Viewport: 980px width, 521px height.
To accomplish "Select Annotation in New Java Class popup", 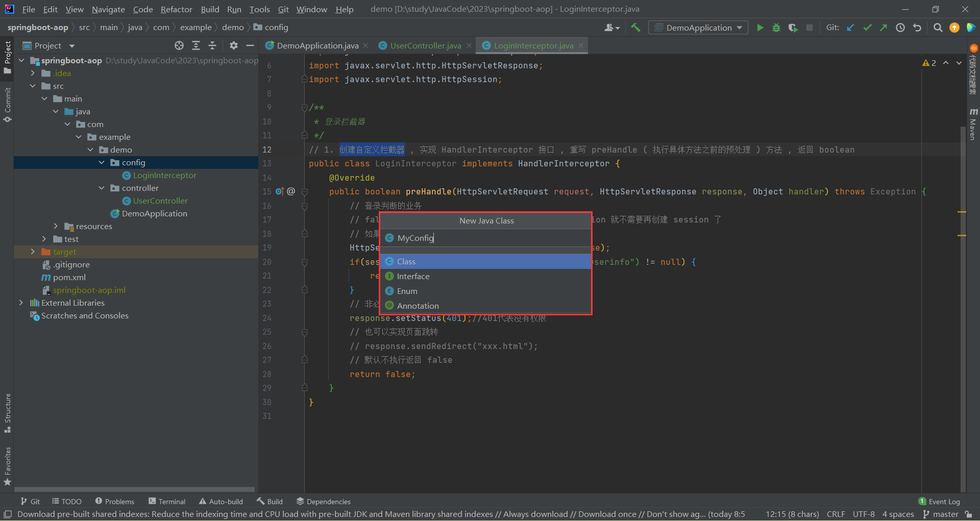I will click(x=486, y=306).
